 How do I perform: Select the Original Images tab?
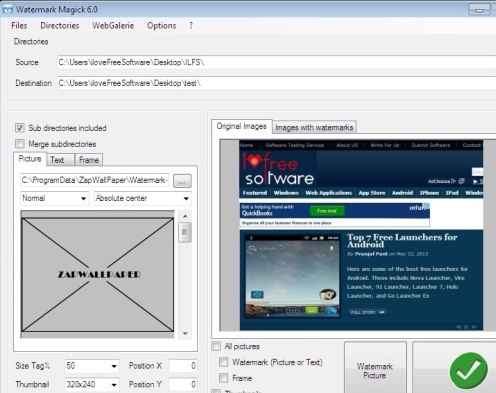(x=242, y=126)
